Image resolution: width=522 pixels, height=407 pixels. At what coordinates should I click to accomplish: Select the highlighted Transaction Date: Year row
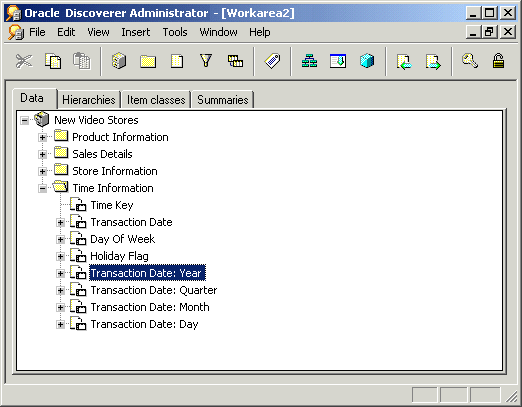147,273
